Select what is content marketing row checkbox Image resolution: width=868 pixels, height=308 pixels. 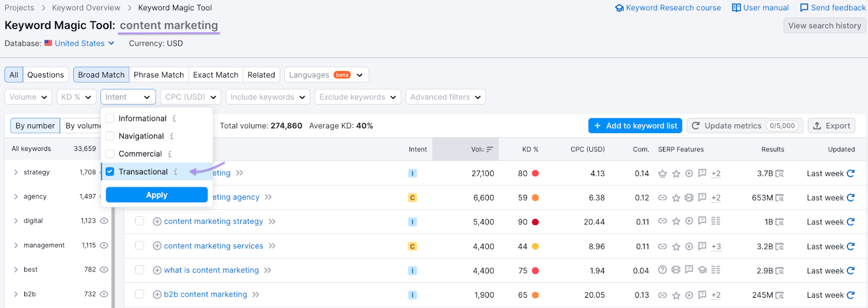click(139, 270)
